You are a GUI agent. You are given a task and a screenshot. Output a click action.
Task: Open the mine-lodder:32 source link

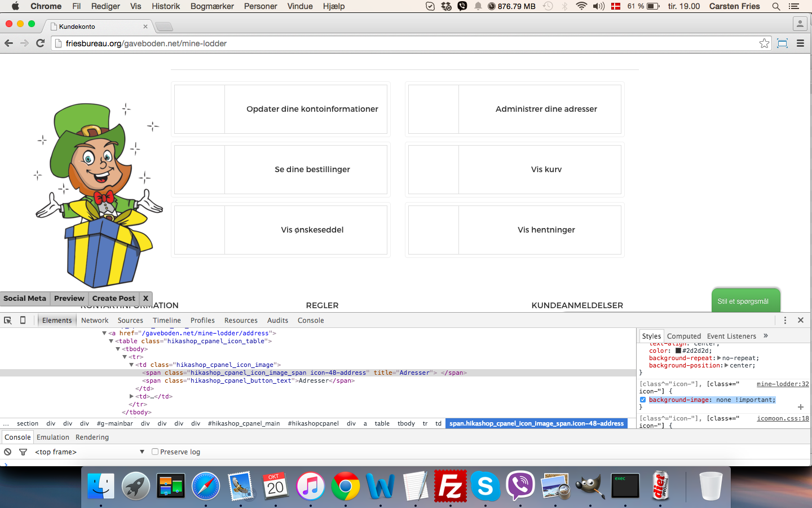[782, 384]
